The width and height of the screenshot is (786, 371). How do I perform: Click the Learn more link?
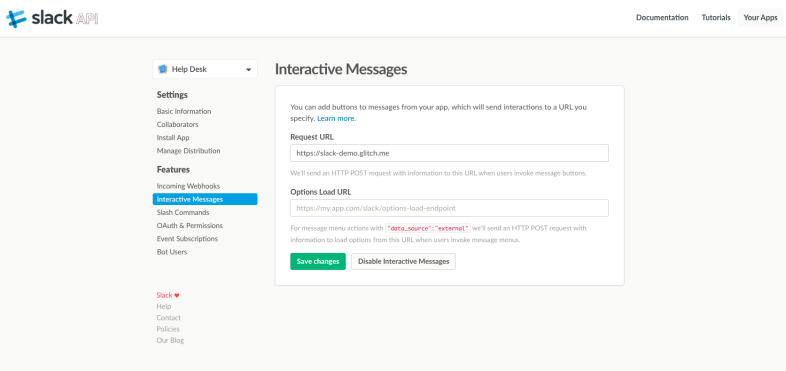pyautogui.click(x=336, y=119)
